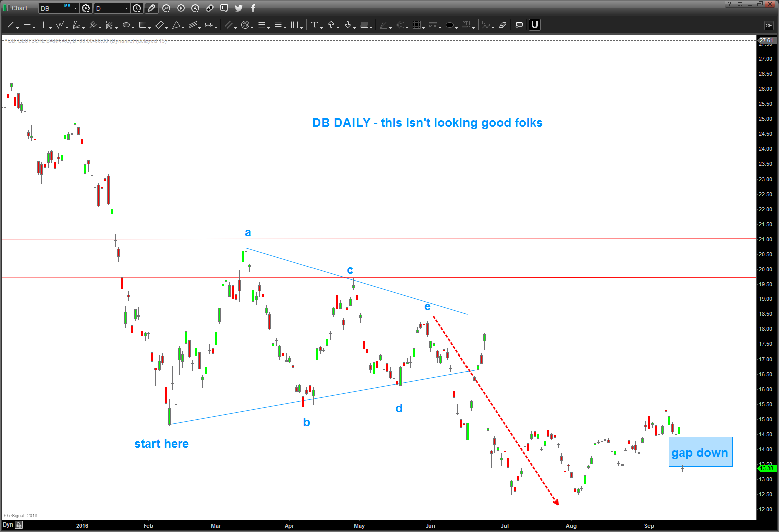Screen dimensions: 779x532
Task: Click the eraser tool icon
Action: [503, 25]
